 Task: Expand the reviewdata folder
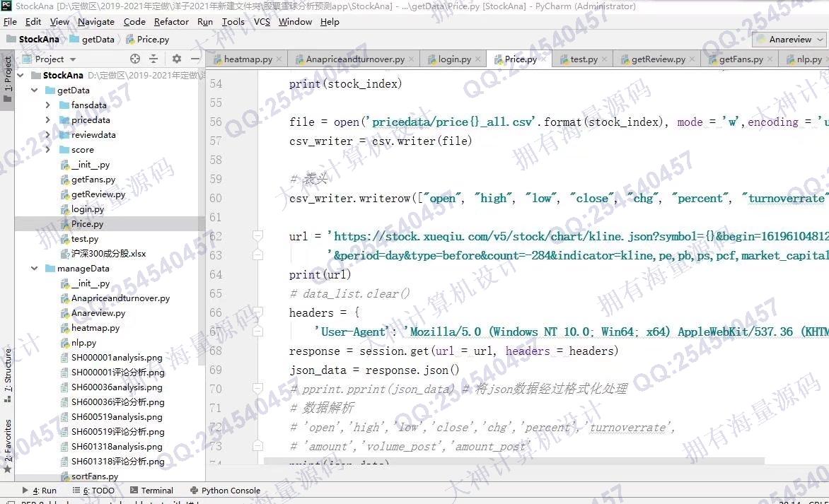(x=48, y=135)
